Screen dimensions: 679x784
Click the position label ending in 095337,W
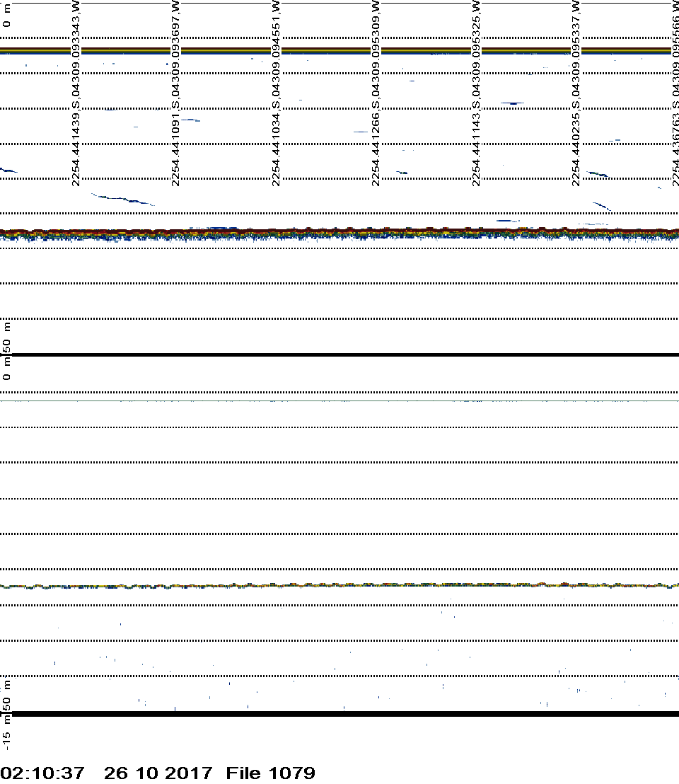[576, 92]
